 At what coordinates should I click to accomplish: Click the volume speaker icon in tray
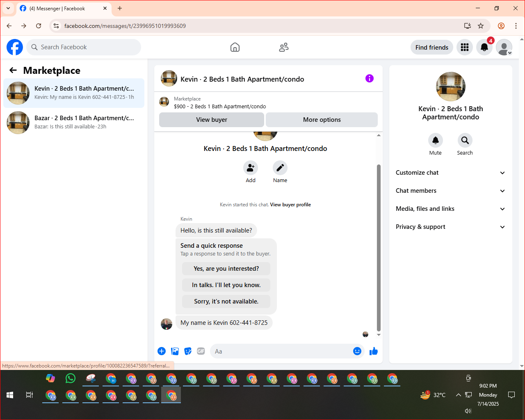click(468, 411)
